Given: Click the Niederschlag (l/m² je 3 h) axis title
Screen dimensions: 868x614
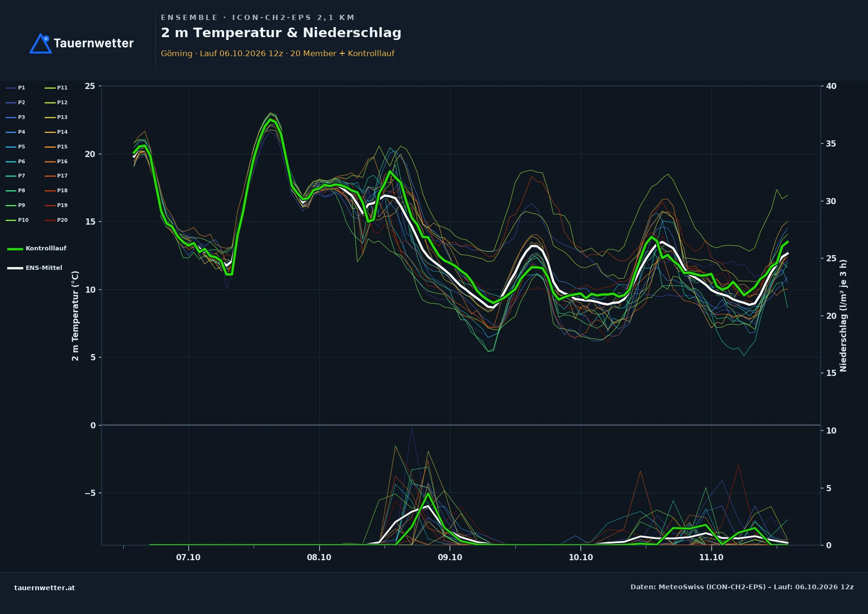Looking at the screenshot, I should click(x=843, y=316).
